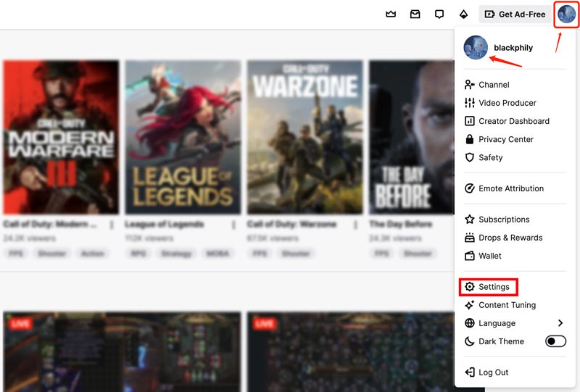This screenshot has height=392, width=580.
Task: Open options menu beside Call of Duty: Warzone title
Action: click(355, 225)
